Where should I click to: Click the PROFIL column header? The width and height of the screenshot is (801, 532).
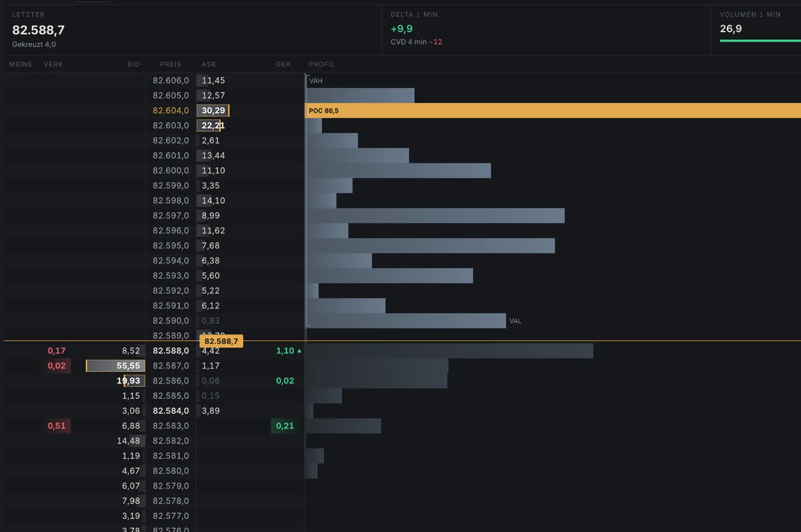click(x=322, y=65)
